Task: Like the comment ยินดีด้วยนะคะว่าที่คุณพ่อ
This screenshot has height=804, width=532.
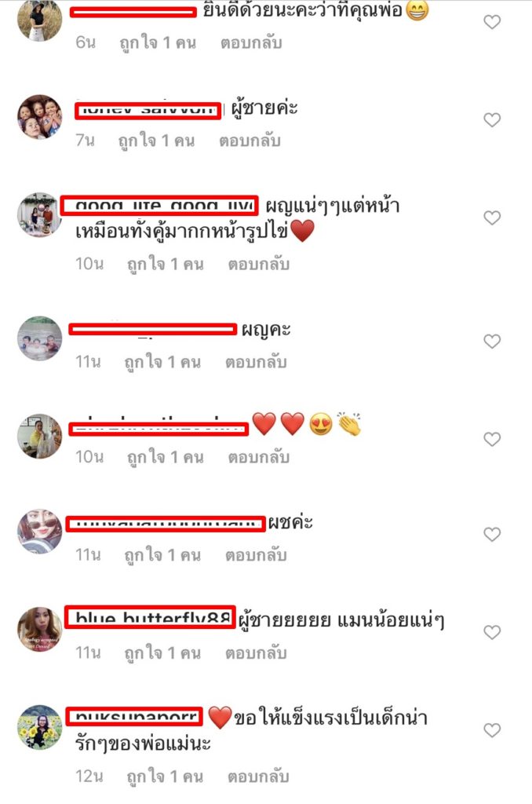Action: click(x=492, y=22)
